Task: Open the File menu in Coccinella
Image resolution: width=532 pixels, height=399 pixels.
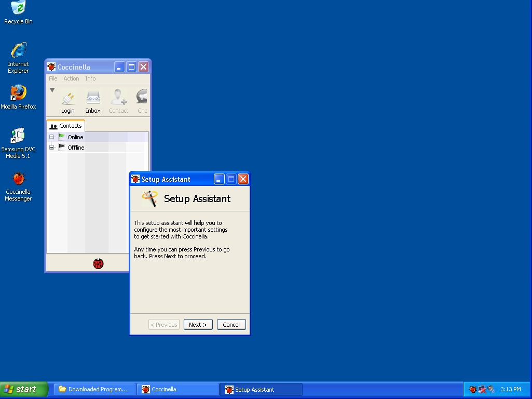Action: point(53,78)
